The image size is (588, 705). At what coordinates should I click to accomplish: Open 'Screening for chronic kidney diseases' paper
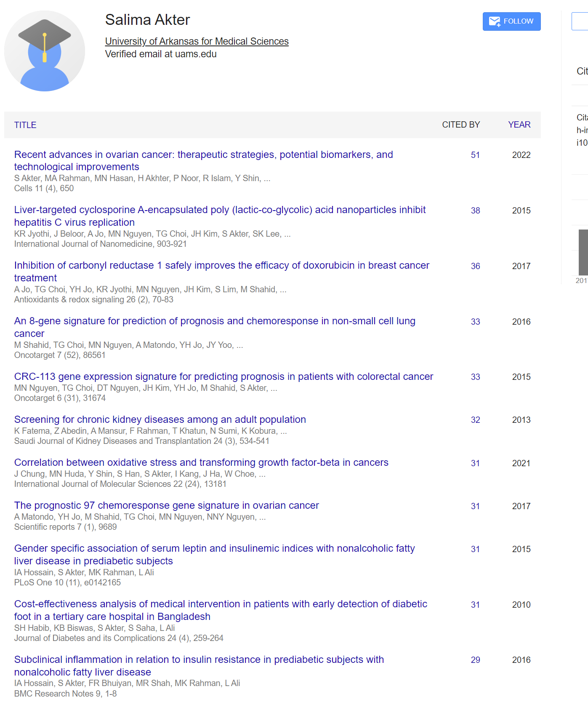coord(160,419)
